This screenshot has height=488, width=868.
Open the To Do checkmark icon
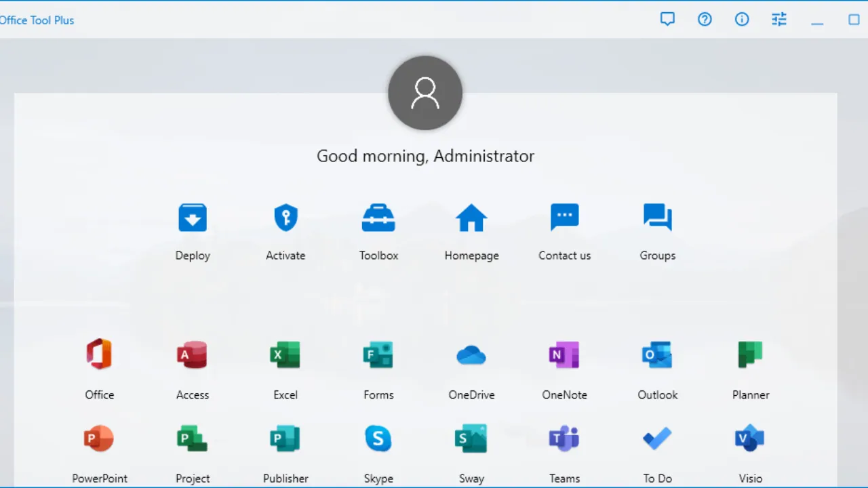pos(657,439)
